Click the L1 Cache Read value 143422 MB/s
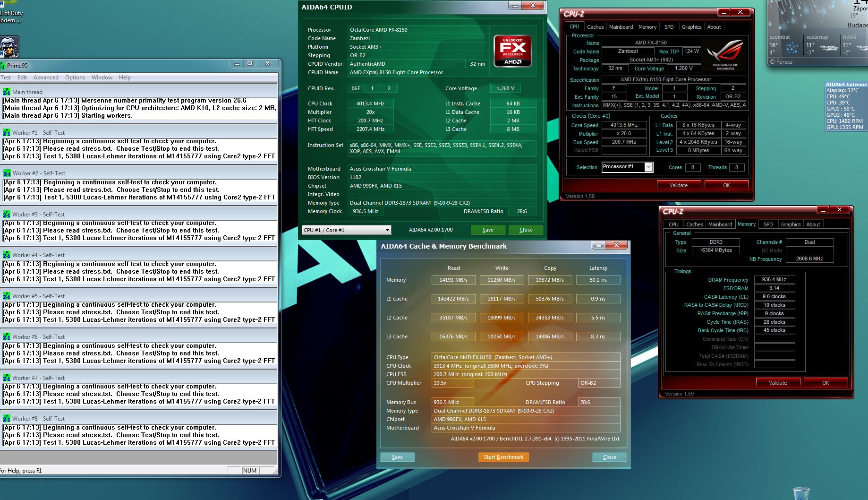Image resolution: width=868 pixels, height=500 pixels. [x=453, y=299]
